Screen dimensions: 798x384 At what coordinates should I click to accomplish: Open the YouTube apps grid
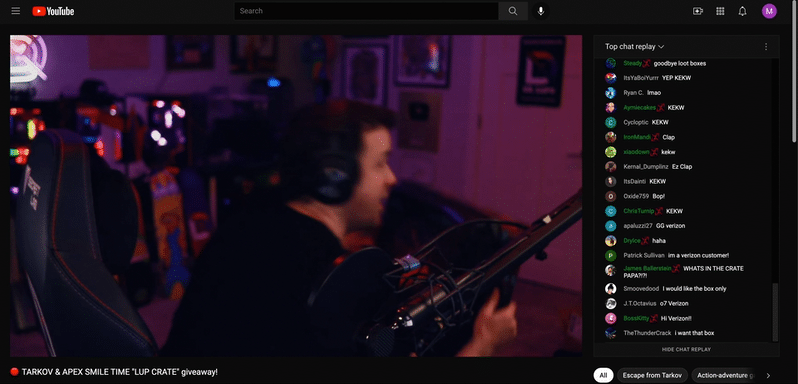[720, 11]
